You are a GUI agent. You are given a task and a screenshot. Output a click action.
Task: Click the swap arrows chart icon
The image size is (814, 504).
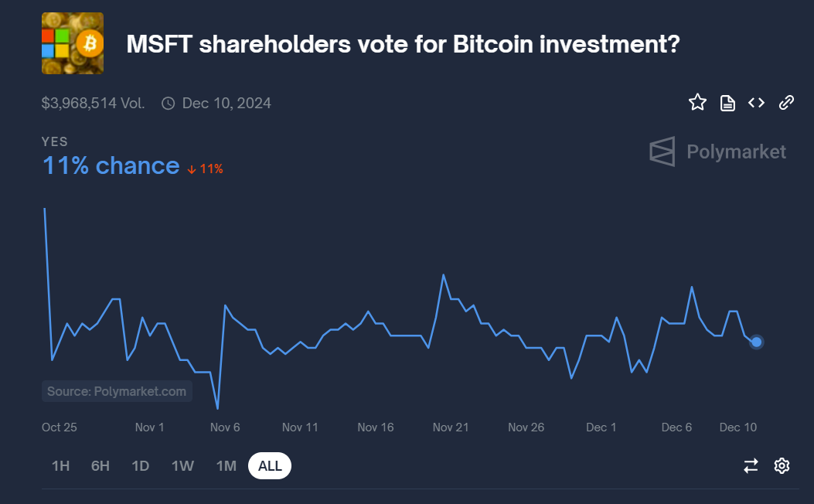(x=751, y=465)
